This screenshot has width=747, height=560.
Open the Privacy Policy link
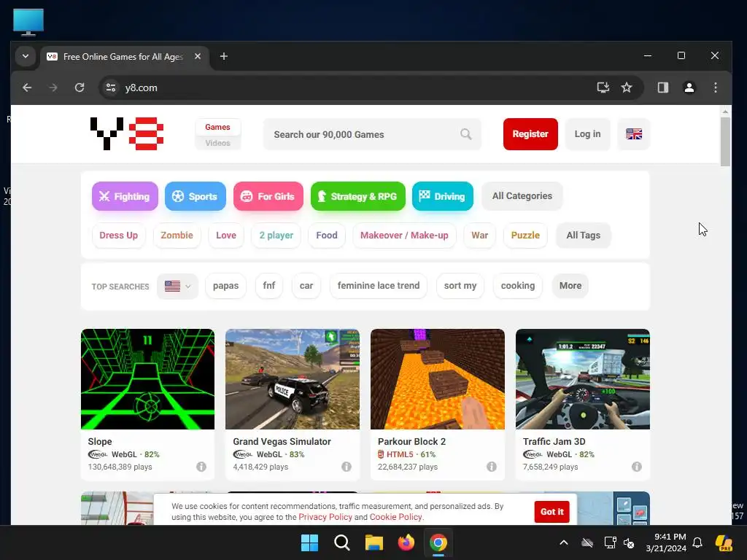point(325,517)
